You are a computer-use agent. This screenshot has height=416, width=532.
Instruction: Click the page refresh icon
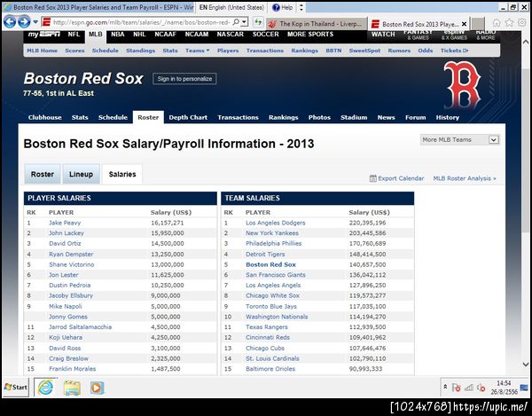pos(258,22)
